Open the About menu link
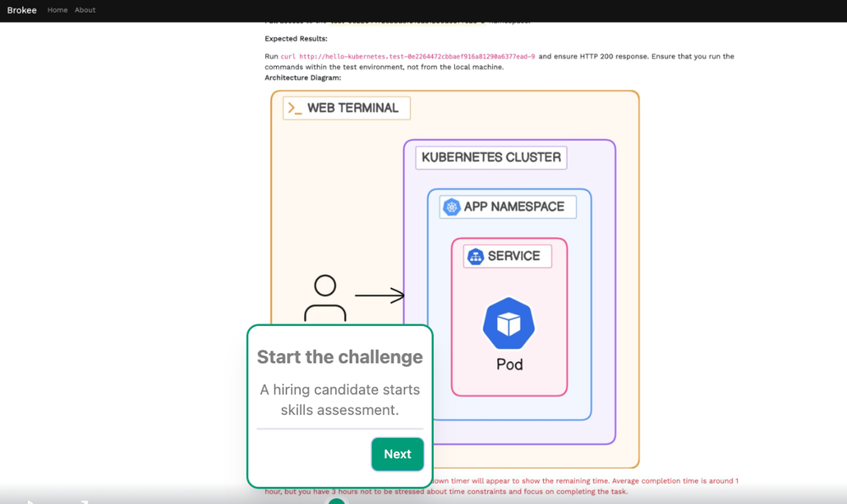Image resolution: width=847 pixels, height=504 pixels. [x=85, y=9]
